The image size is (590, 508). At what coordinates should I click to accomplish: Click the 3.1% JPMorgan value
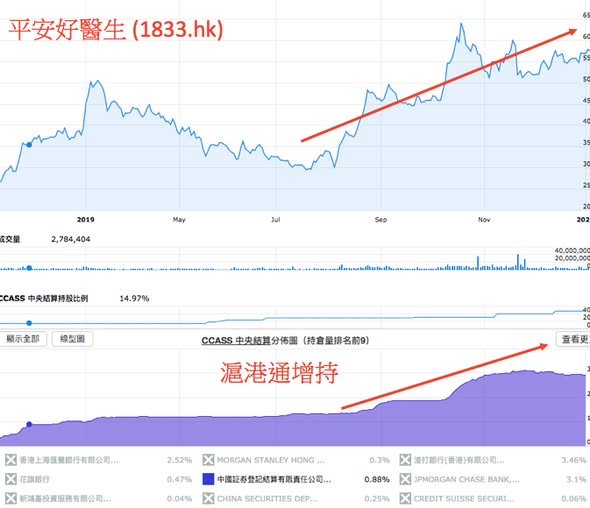tap(576, 479)
